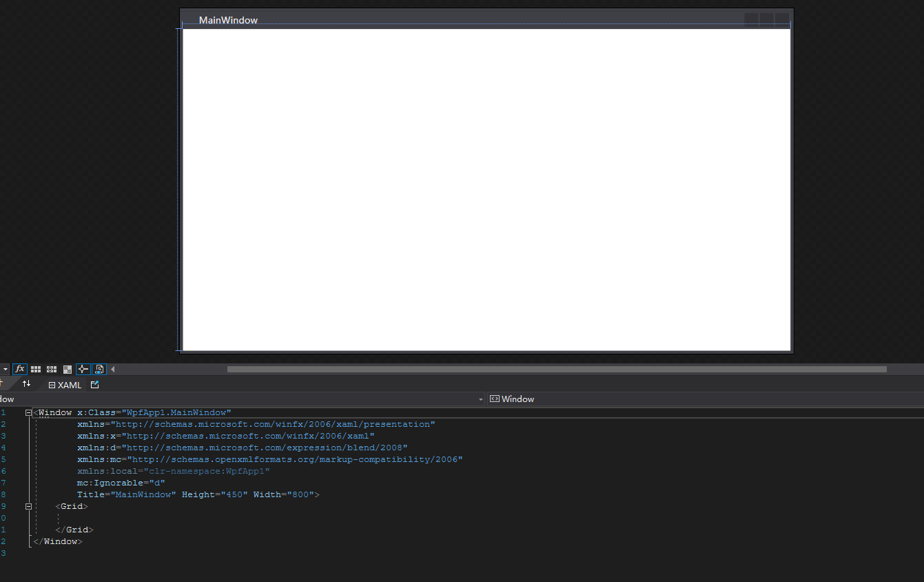
Task: Click the XAML markup icon on the editor tab
Action: [52, 385]
